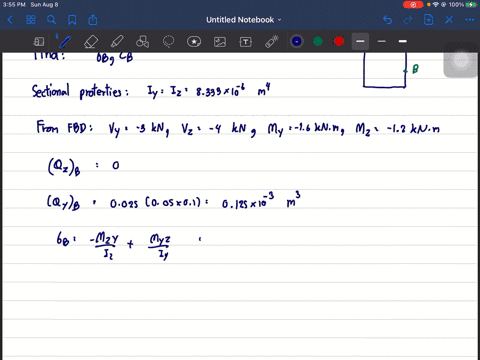Image resolution: width=480 pixels, height=360 pixels.
Task: Activate the laser pointer tool
Action: click(272, 42)
